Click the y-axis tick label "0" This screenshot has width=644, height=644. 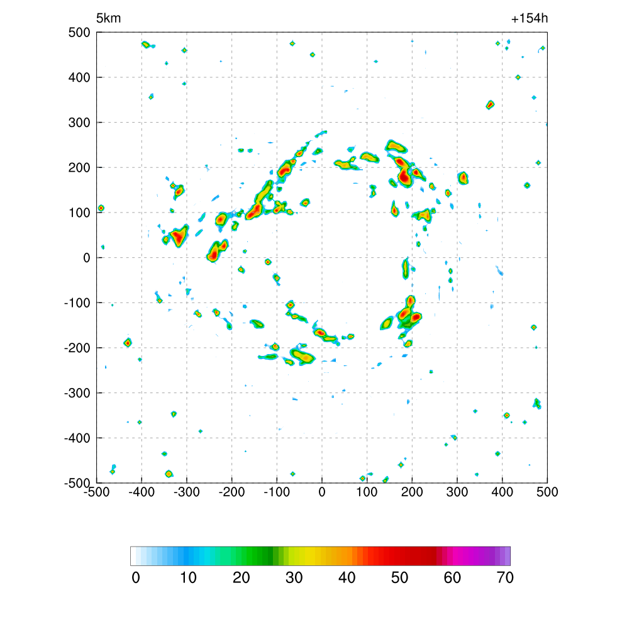pos(87,258)
